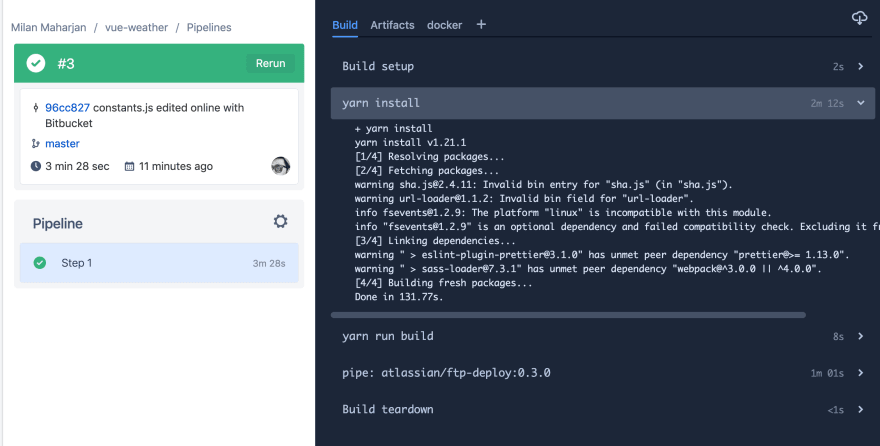
Task: Click the 3m 28s duration on Step 1
Action: pos(269,263)
